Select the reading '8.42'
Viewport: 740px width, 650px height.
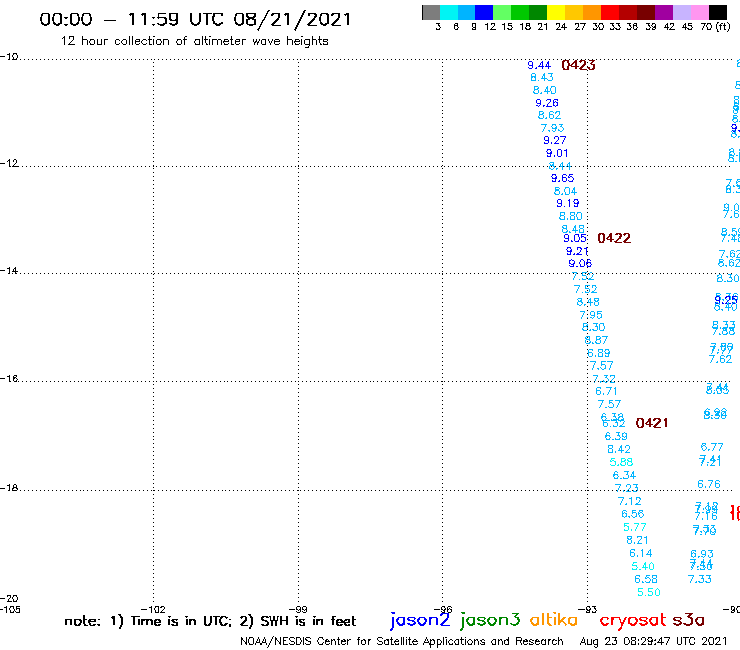619,449
